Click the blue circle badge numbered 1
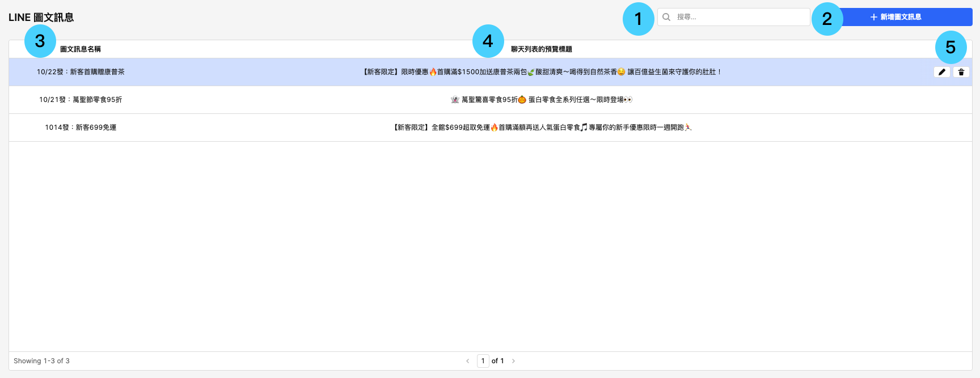The width and height of the screenshot is (980, 378). pos(638,19)
